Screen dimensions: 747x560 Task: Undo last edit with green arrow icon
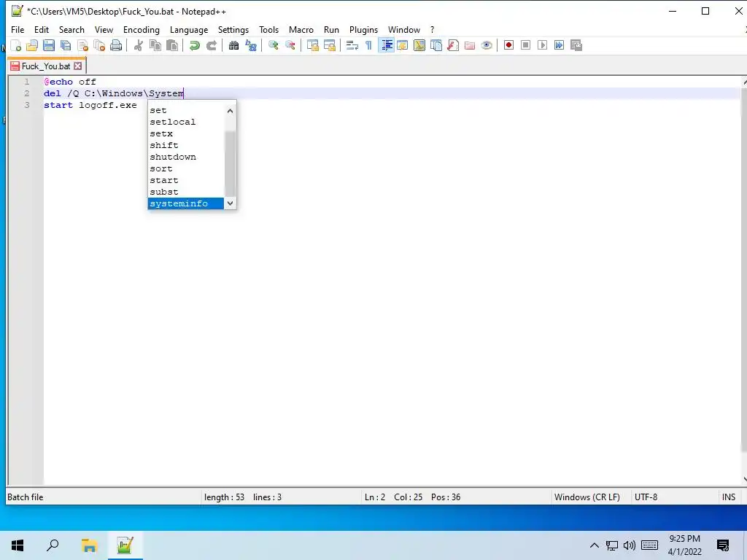click(x=194, y=45)
